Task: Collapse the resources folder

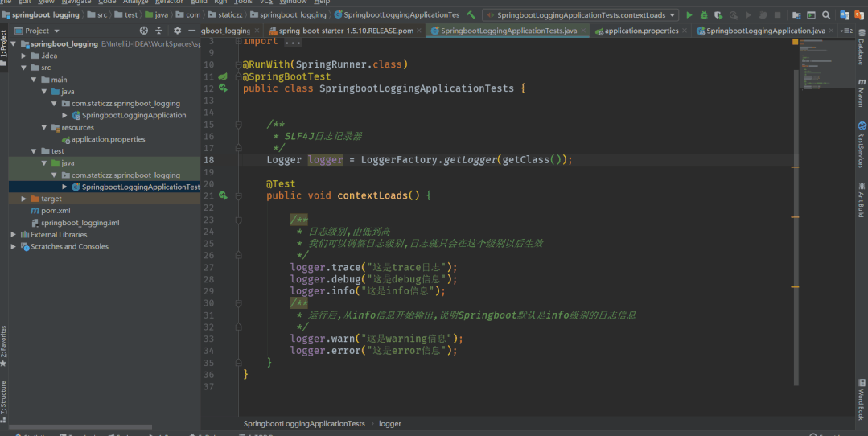Action: pyautogui.click(x=43, y=127)
